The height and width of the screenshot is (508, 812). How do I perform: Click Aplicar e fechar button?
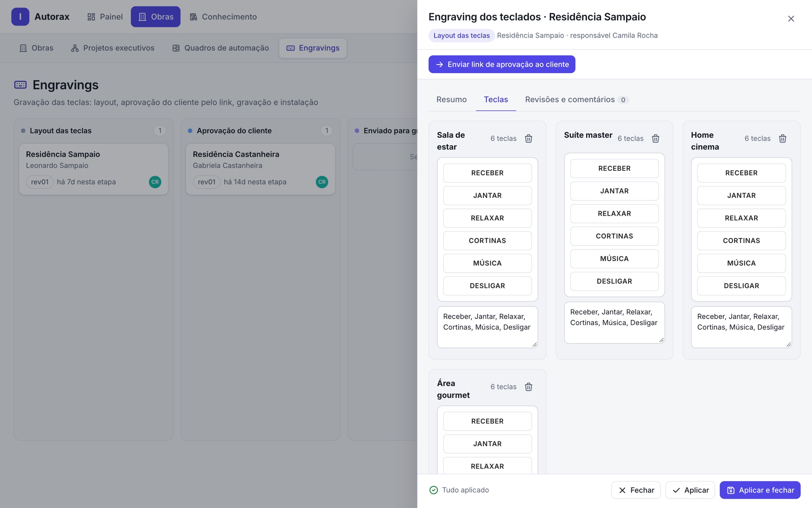760,490
